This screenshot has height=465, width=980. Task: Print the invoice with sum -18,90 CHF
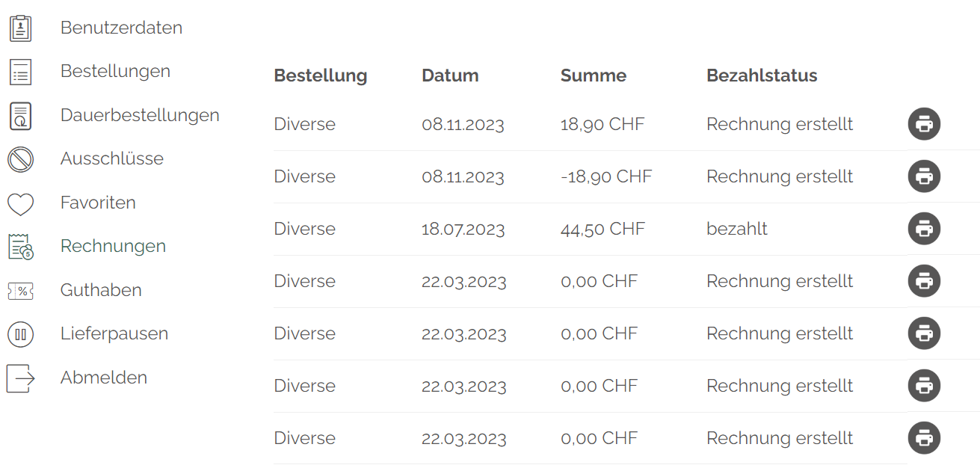924,176
